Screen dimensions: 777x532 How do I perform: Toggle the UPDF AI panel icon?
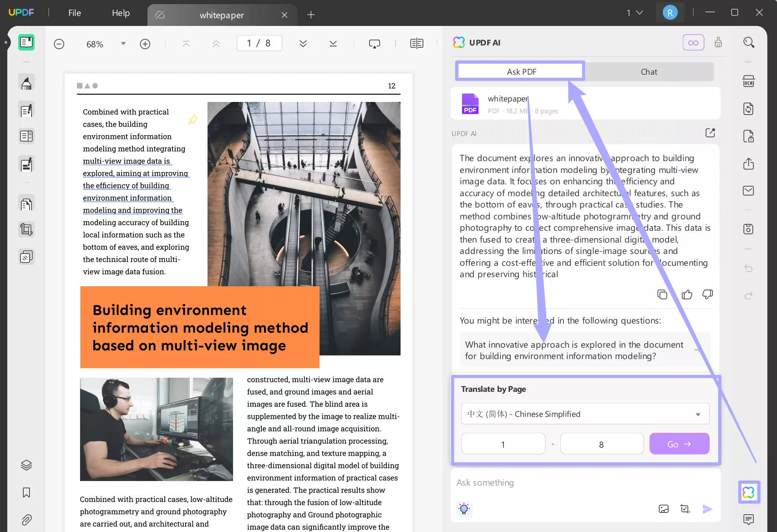point(749,492)
